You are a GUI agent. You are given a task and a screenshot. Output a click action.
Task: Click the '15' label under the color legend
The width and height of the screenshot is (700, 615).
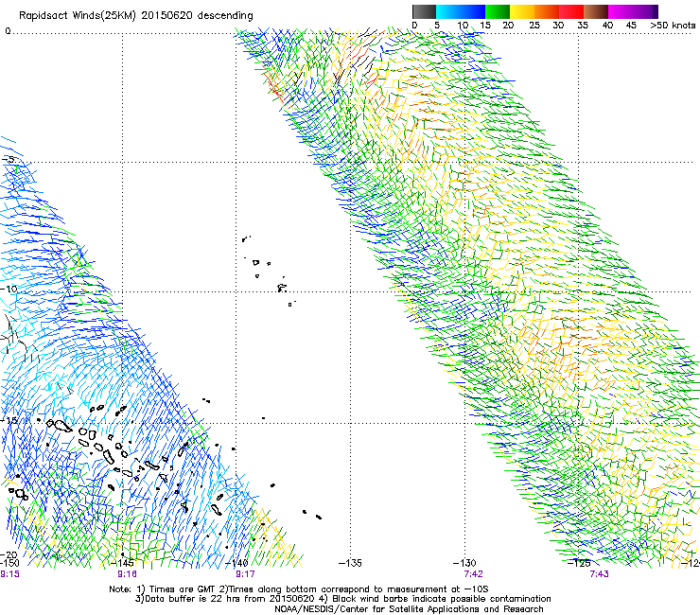(485, 26)
